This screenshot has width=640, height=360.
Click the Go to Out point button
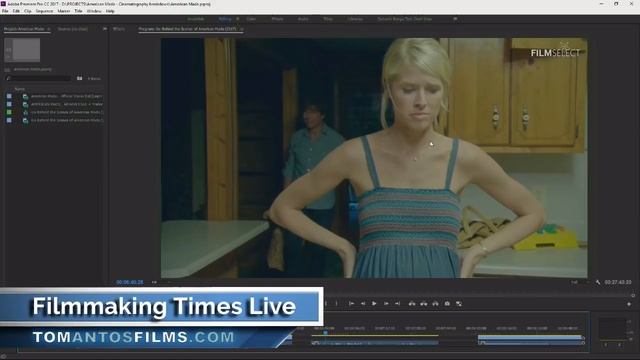(x=397, y=304)
